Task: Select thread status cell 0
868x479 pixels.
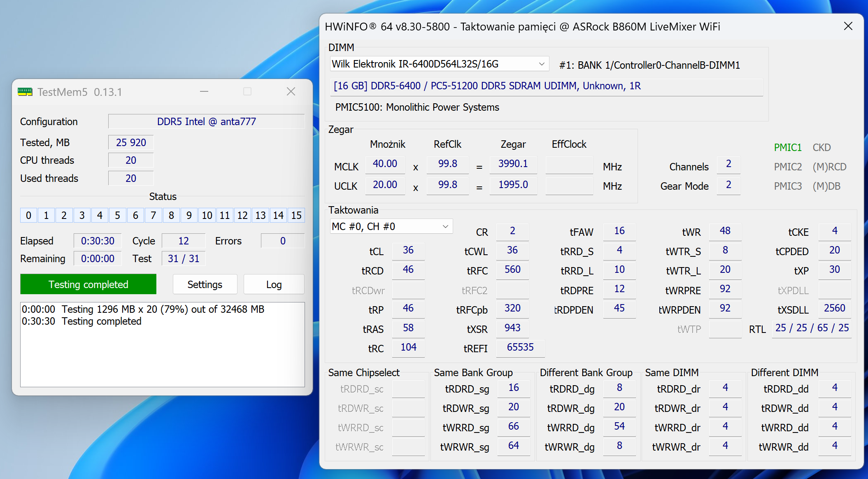Action: coord(28,215)
